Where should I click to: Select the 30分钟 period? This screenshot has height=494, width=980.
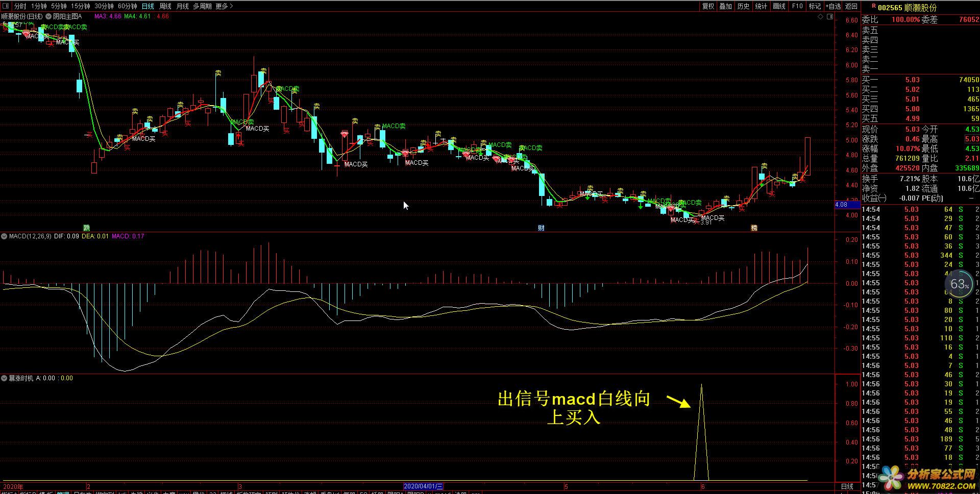point(104,6)
